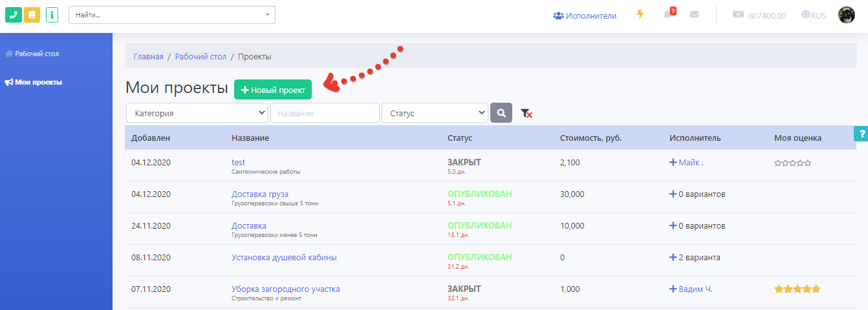Expand the Статус filter dropdown

coord(435,113)
